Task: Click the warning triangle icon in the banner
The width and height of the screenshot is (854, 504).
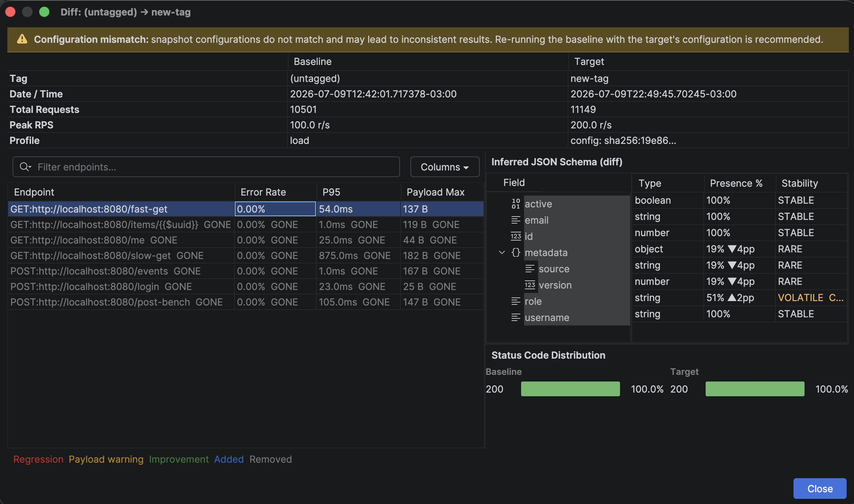Action: pyautogui.click(x=22, y=39)
